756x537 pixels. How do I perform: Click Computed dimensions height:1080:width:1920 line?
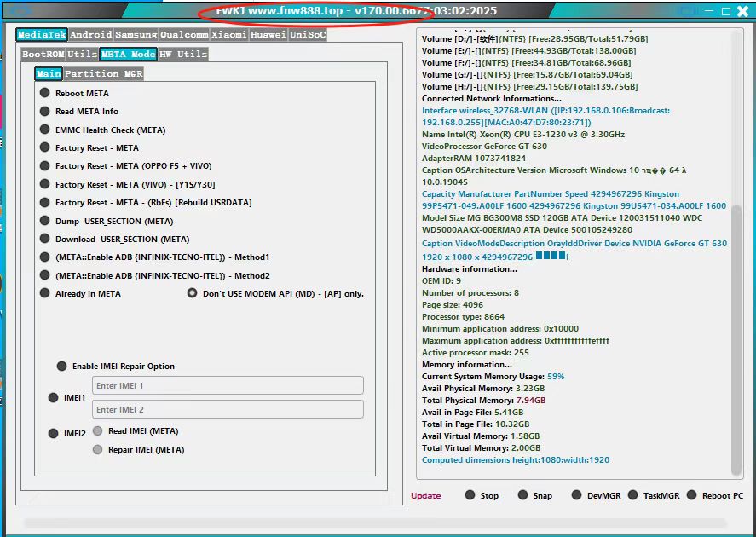[516, 460]
